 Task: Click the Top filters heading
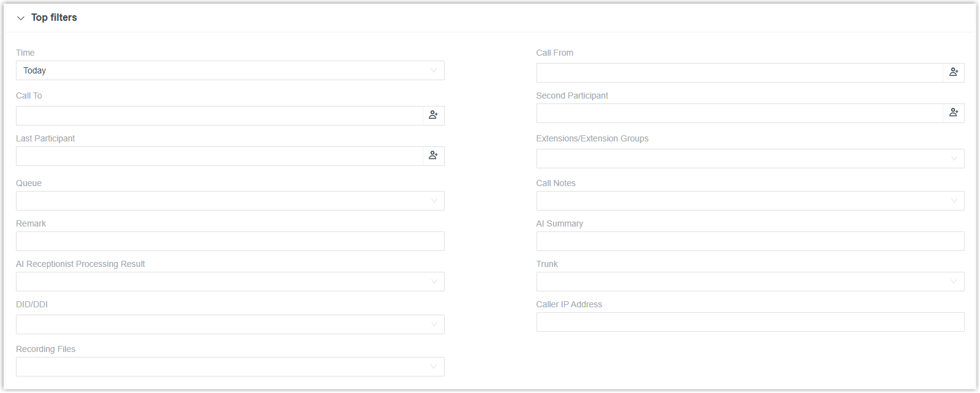(54, 18)
